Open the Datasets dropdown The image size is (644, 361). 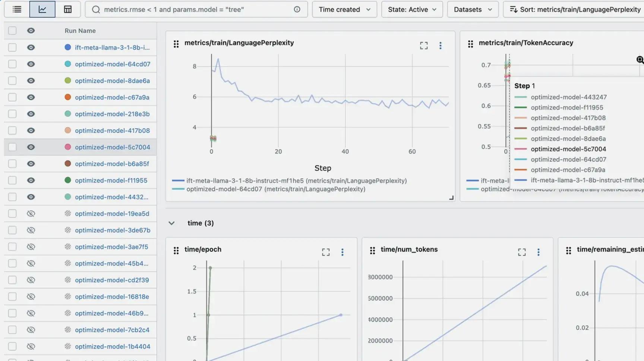pos(473,9)
